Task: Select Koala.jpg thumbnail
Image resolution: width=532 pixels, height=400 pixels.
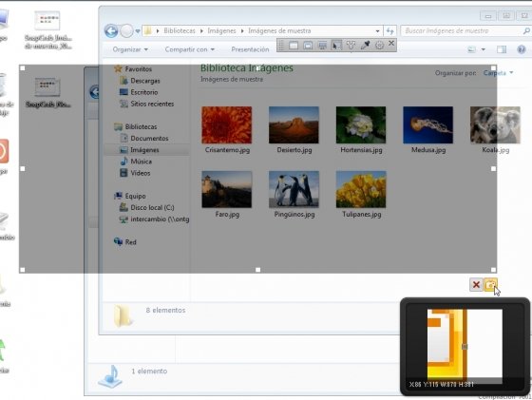Action: pyautogui.click(x=495, y=124)
